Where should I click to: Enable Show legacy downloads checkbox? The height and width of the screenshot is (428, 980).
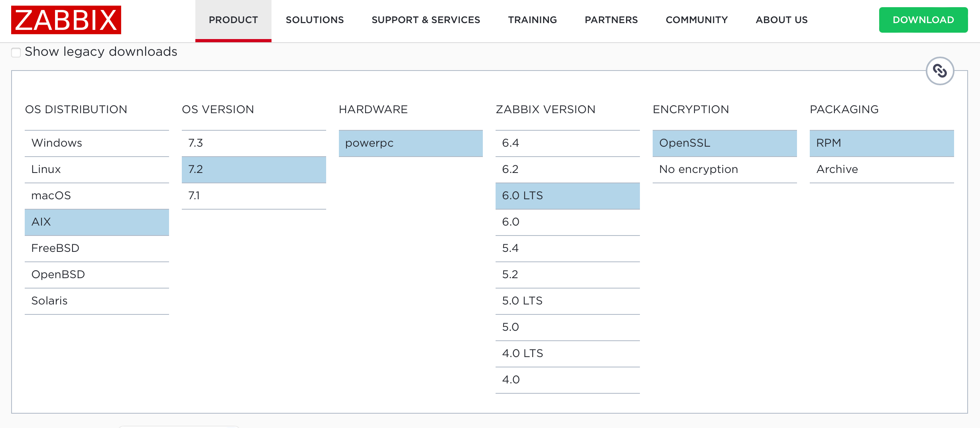pos(16,53)
